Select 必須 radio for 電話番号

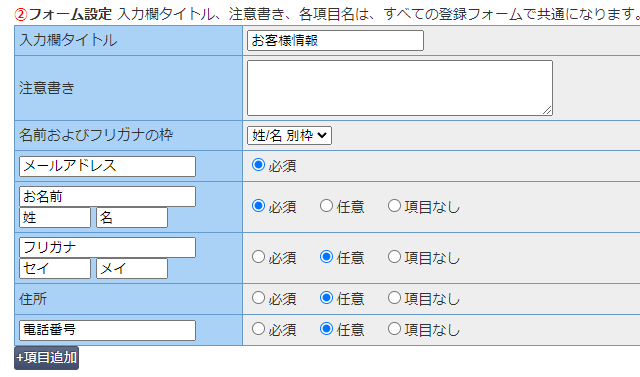[258, 328]
